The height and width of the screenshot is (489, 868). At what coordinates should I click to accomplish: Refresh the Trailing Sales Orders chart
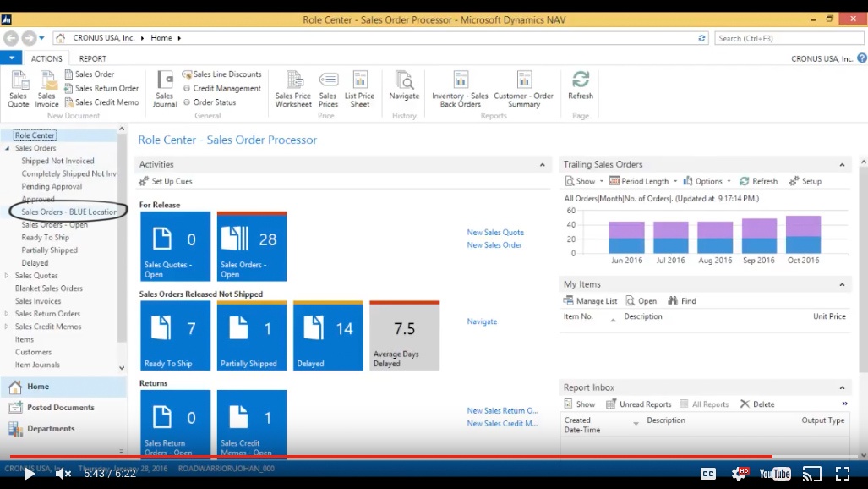[x=759, y=181]
